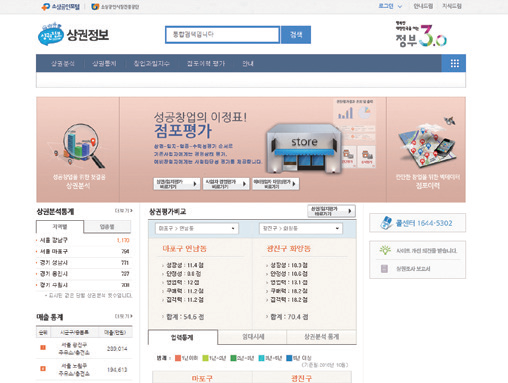Open the 마포구 > 연남동 region dropdown
Viewport: 508px width, 383px height.
click(x=197, y=228)
